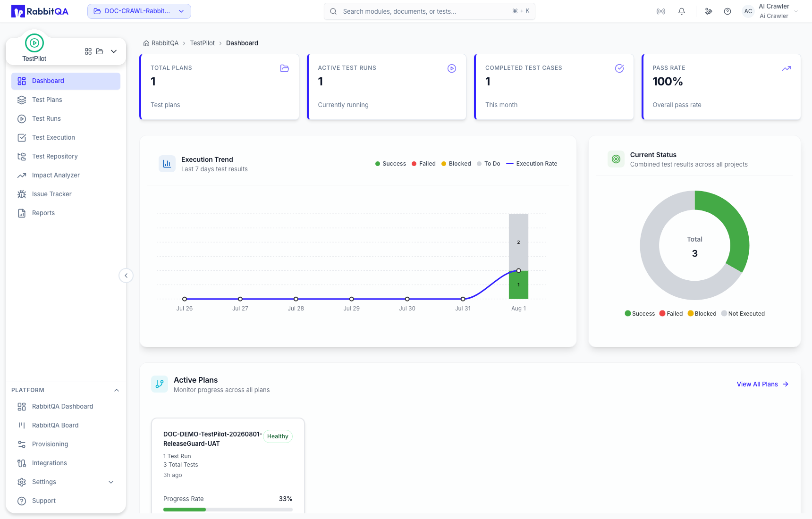The image size is (812, 519).
Task: Click the Completed Test Cases check icon
Action: coord(619,68)
